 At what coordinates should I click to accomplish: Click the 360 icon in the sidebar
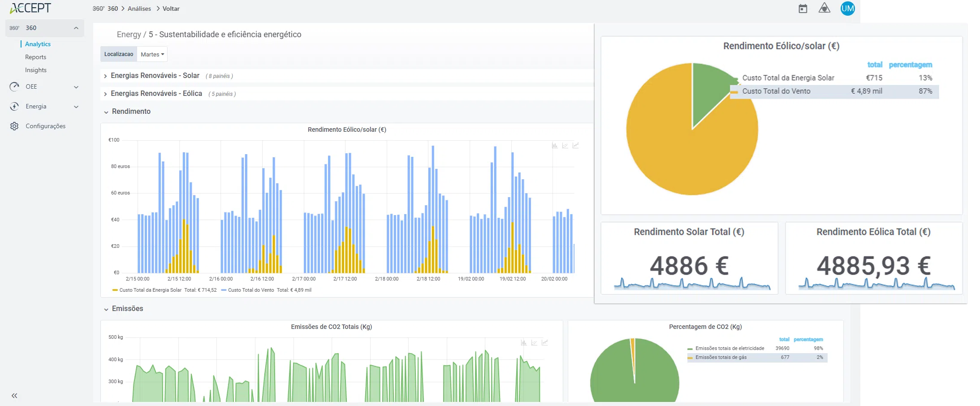[14, 28]
